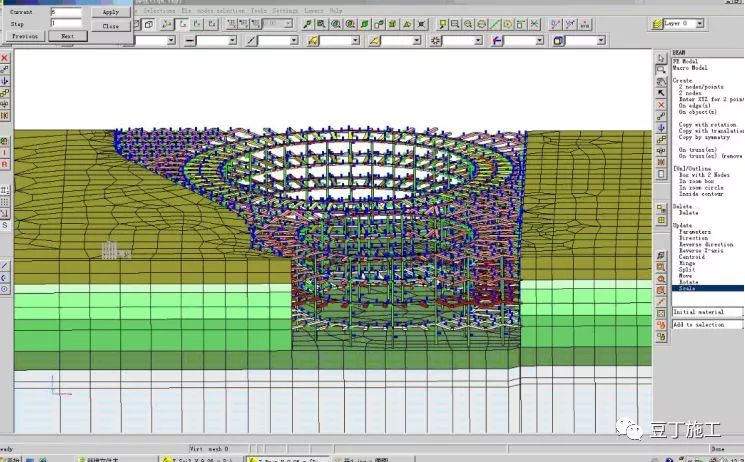Open the Add to selection dropdown
The width and height of the screenshot is (745, 462).
coord(708,324)
